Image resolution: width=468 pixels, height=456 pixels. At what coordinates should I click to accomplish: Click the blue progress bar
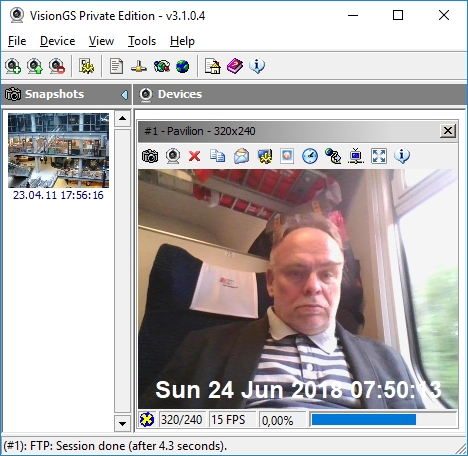click(364, 420)
